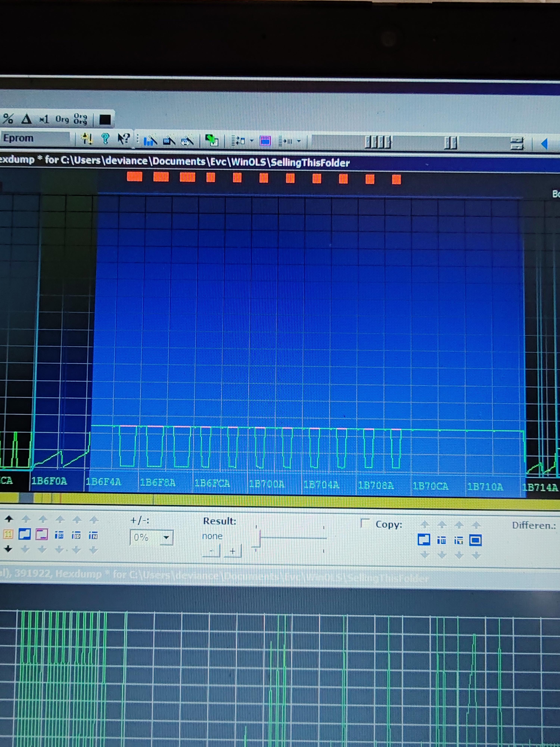The image size is (560, 747).
Task: Click the two-bar toolbar layout handle
Action: pos(451,143)
